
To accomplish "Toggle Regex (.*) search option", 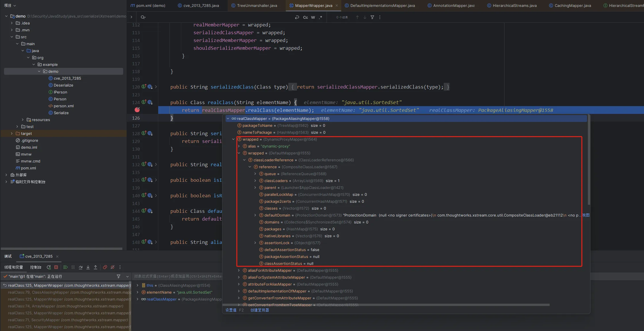I will click(321, 17).
